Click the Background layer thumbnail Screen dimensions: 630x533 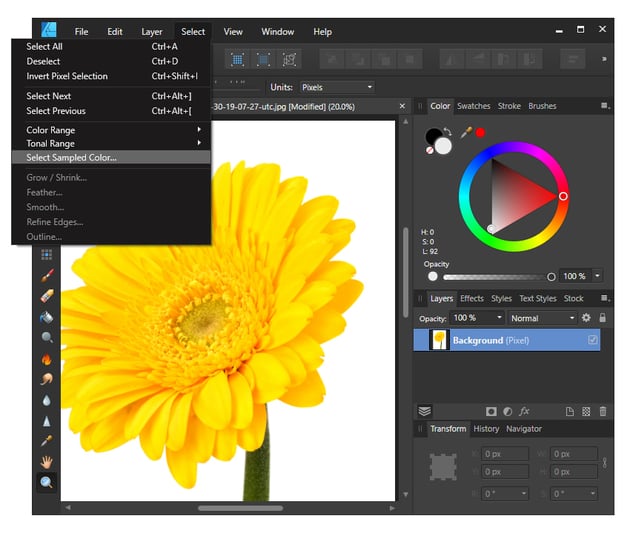pos(440,340)
